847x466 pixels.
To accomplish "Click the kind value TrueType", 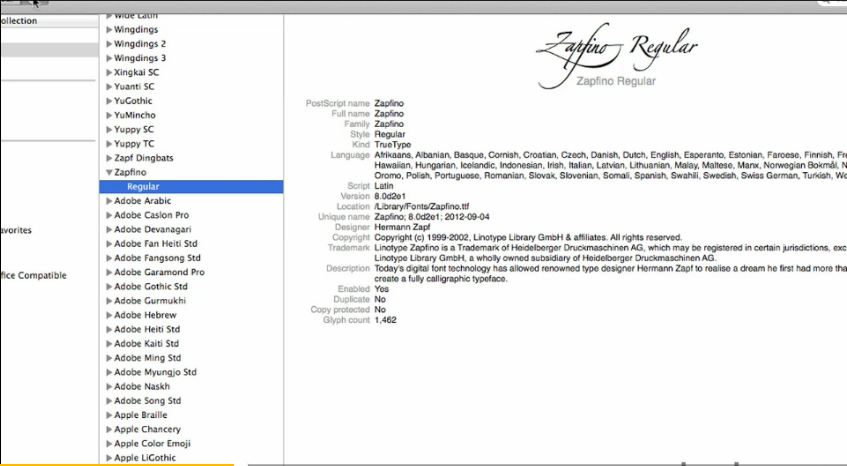I will (x=393, y=145).
